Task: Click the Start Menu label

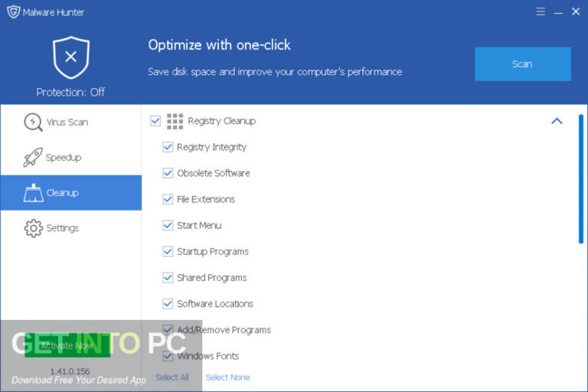Action: [199, 225]
